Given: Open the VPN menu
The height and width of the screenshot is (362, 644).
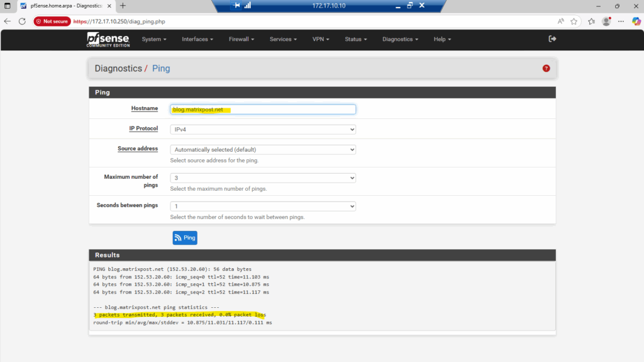Looking at the screenshot, I should pyautogui.click(x=321, y=39).
